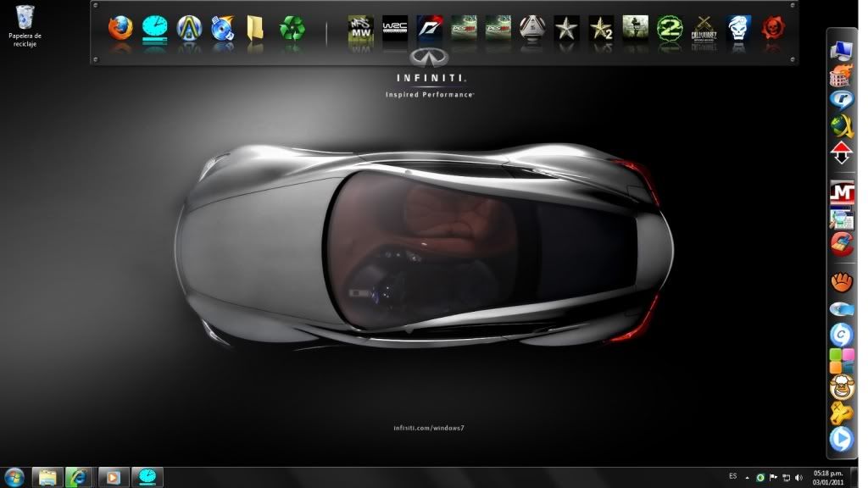This screenshot has width=868, height=488.
Task: Open Windows Media Player from the taskbar
Action: [114, 477]
